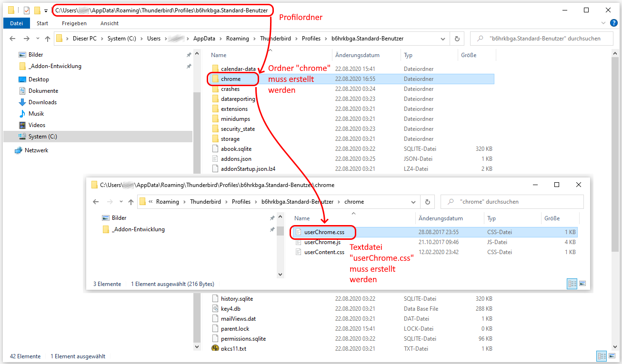
Task: Select the userChrome.css file
Action: point(324,232)
